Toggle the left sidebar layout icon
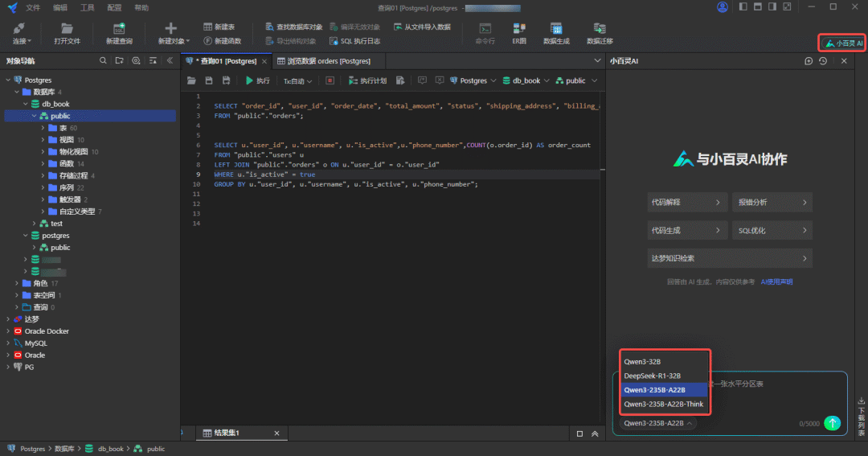The image size is (868, 456). point(744,7)
